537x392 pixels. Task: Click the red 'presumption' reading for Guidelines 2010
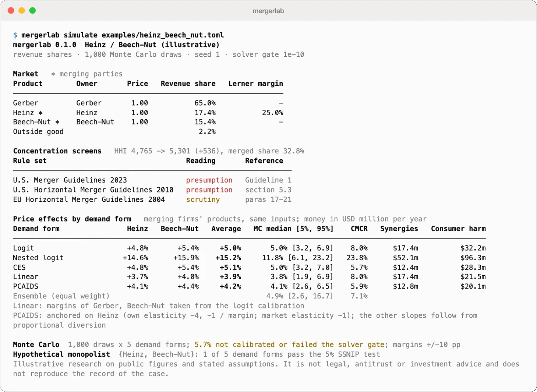(x=209, y=190)
